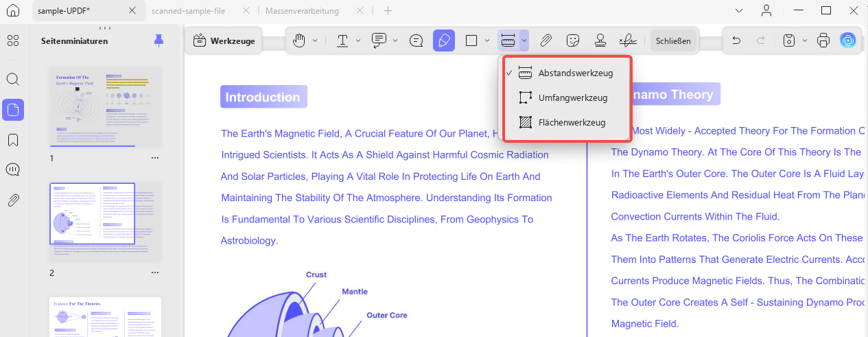Screen dimensions: 868x337
Task: Select the rectangle shape tool
Action: coord(471,40)
